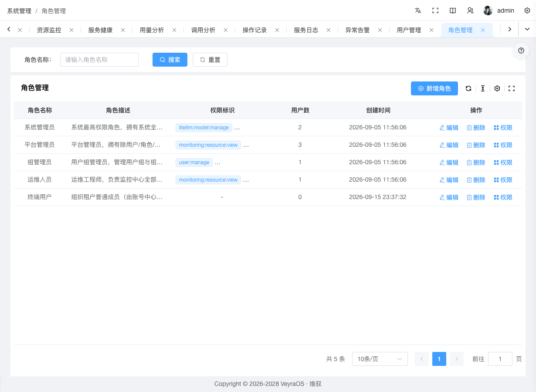Open permissions for 平台管理员 role
Image resolution: width=536 pixels, height=392 pixels.
[503, 145]
